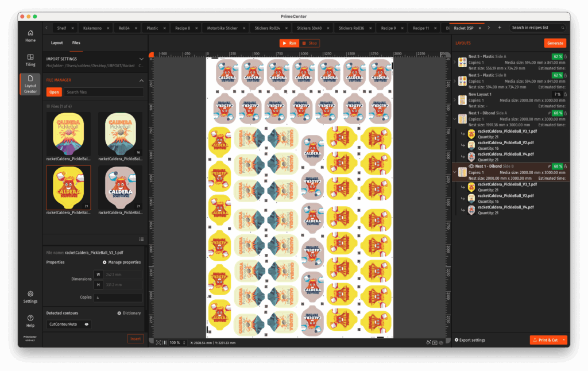Select the pink Caldera racket thumbnail
Screen dimensions: 588x371
coord(121,188)
